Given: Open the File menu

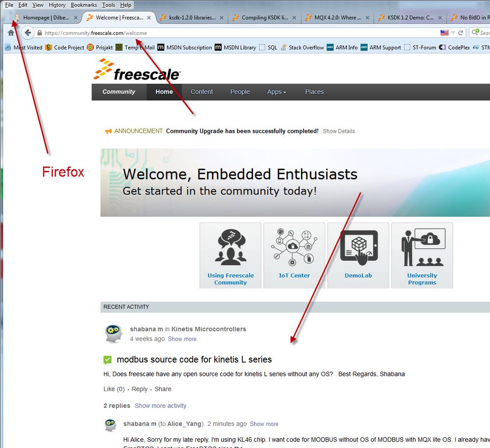Looking at the screenshot, I should (x=9, y=5).
